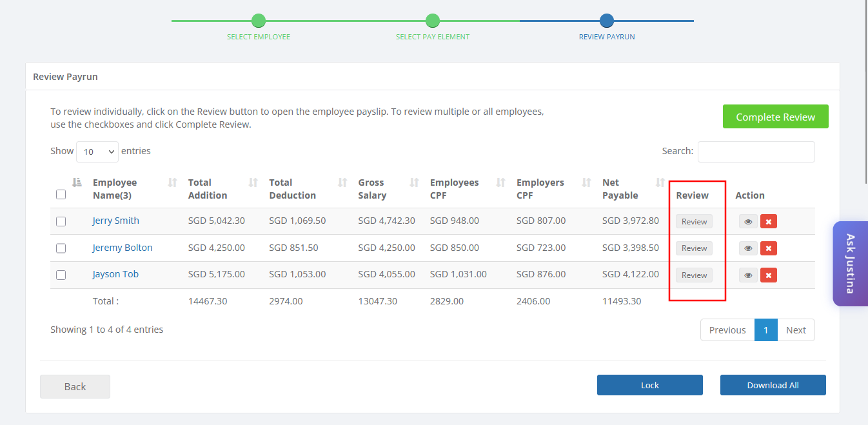Open eye icon for Jayson Tob
868x425 pixels.
coord(748,275)
